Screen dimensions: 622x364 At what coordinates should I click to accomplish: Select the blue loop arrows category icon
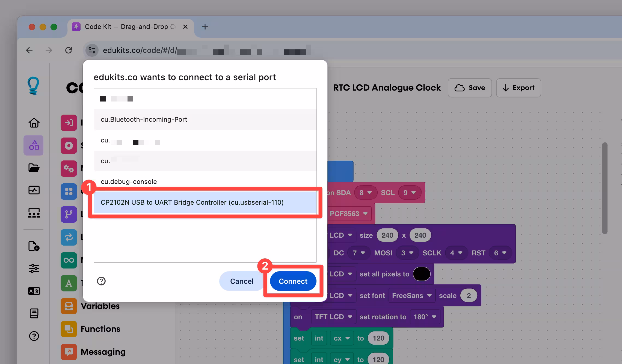[69, 237]
